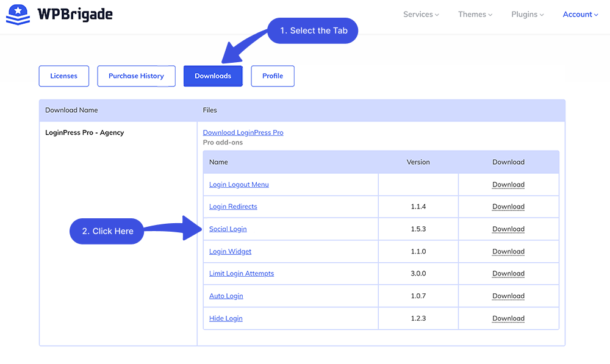Click the WPBrigade brand name text
Screen dimensions: 610x364
coord(75,15)
